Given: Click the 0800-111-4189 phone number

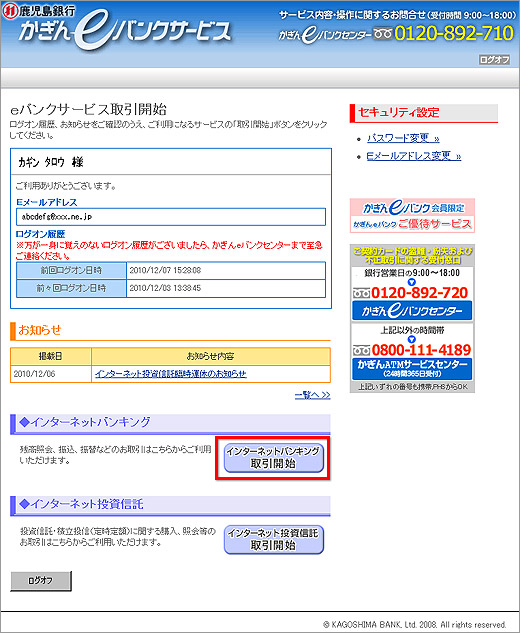Looking at the screenshot, I should pos(421,350).
